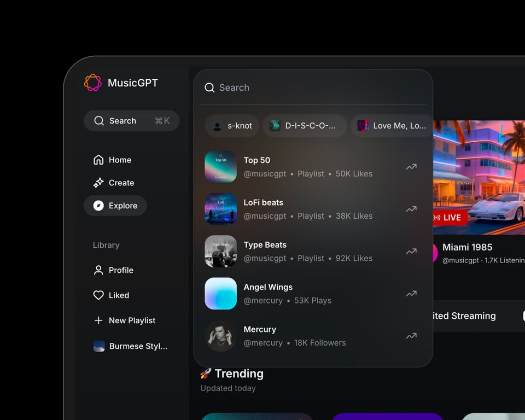Click the Liked heart icon

98,295
